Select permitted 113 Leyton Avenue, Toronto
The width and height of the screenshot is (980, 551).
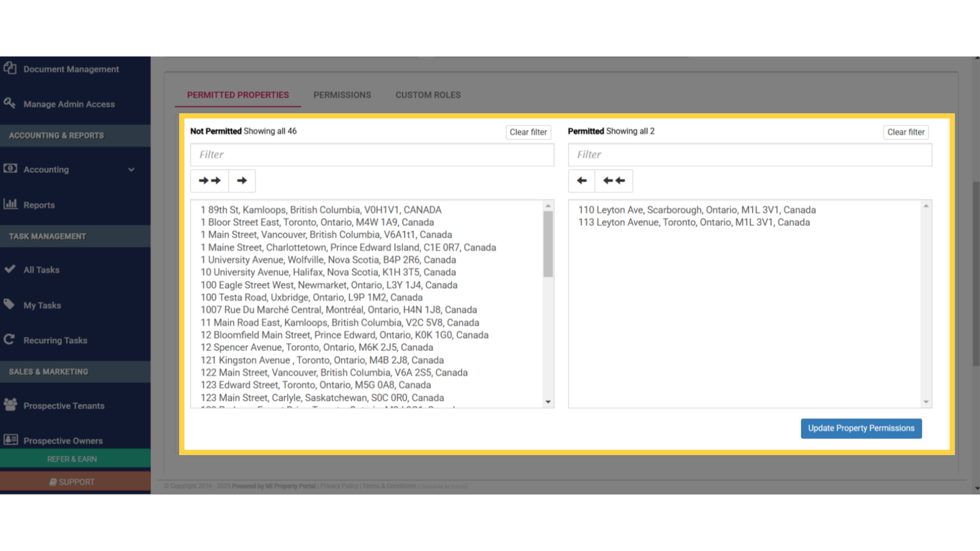click(x=694, y=222)
